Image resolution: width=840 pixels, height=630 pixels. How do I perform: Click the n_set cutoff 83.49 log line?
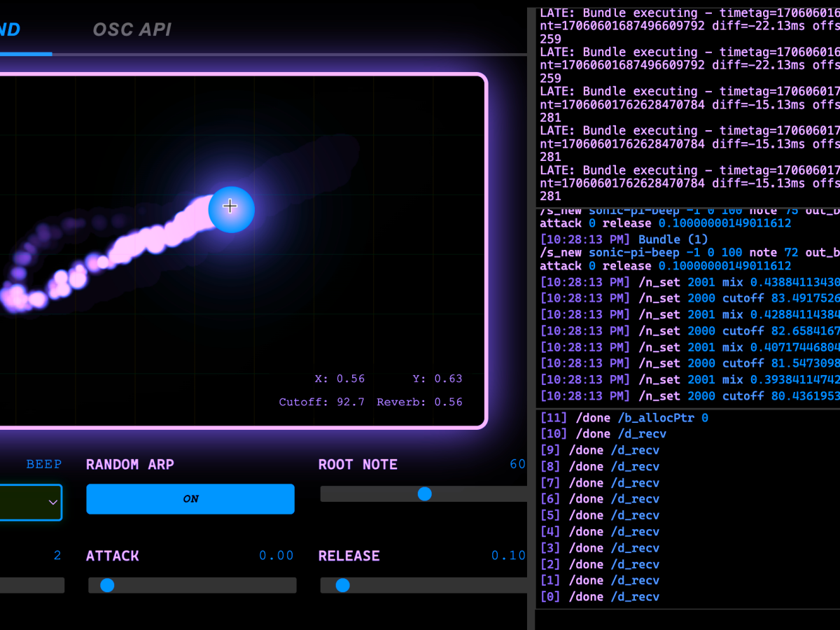[689, 298]
